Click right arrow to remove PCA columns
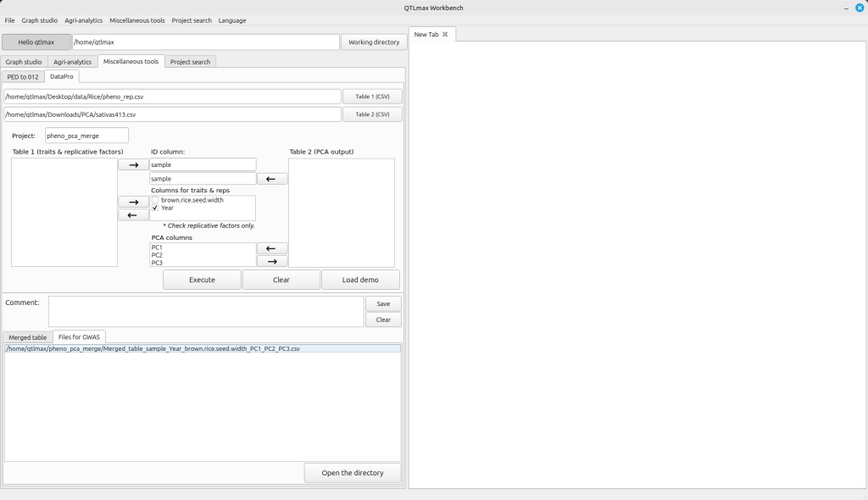 point(271,262)
